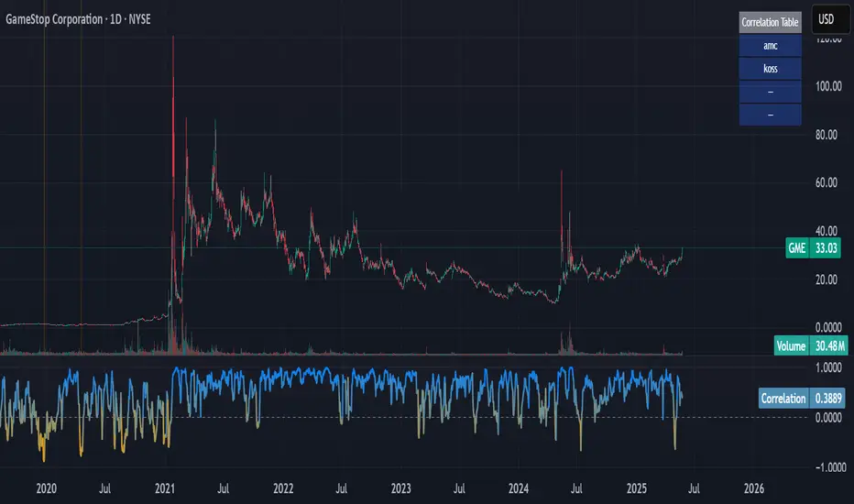Viewport: 854px width, 504px height.
Task: Click the Correlation value label 0.3889
Action: coord(803,399)
